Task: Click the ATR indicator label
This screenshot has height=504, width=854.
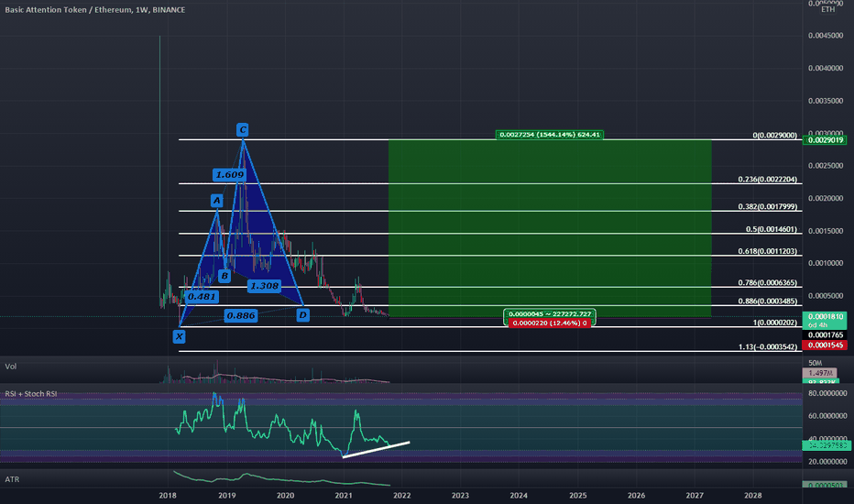Action: tap(12, 479)
